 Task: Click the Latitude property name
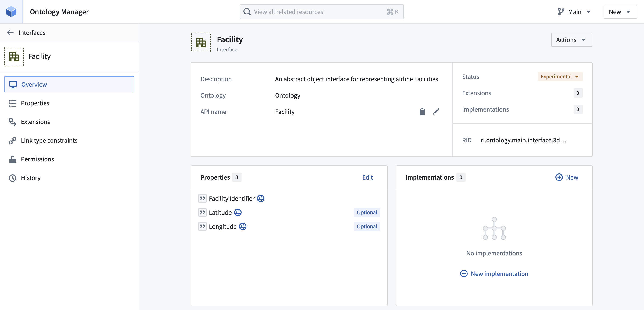[220, 212]
